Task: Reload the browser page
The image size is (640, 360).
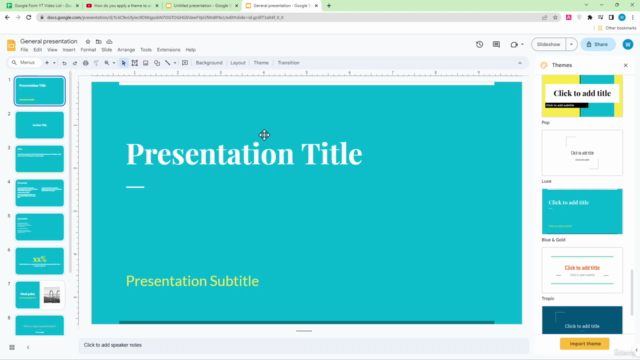Action: (x=29, y=18)
